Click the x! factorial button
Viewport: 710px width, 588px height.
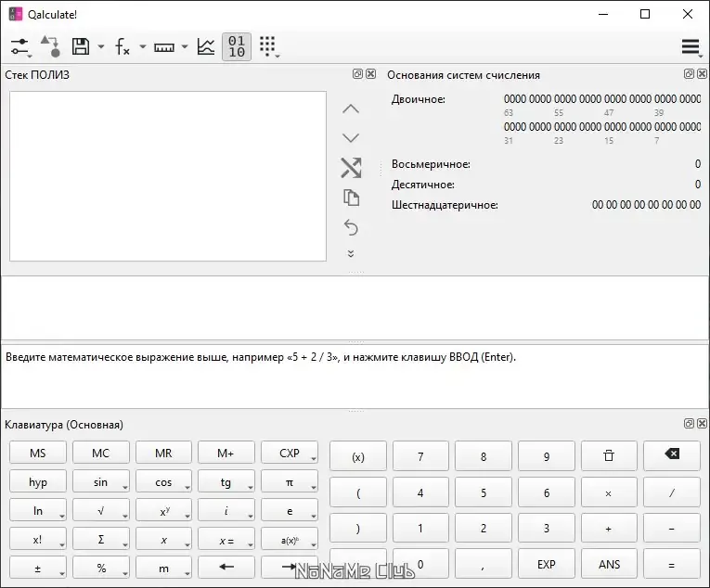37,539
